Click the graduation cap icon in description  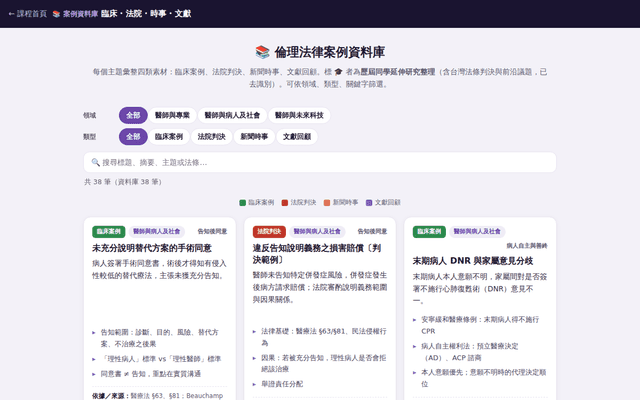[338, 72]
